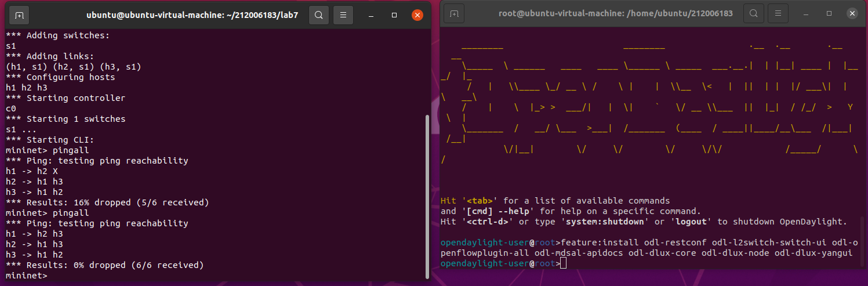Close the lab7 terminal with the red button

[416, 15]
